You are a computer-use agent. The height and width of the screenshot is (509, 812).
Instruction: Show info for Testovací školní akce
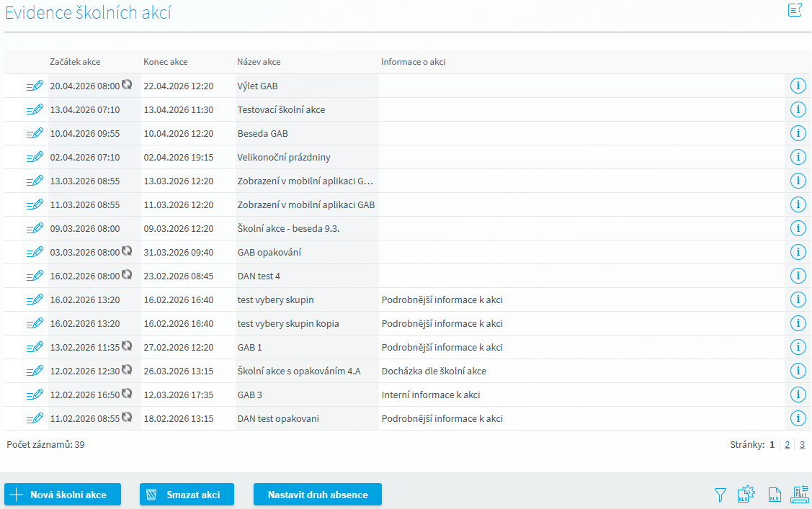[798, 109]
